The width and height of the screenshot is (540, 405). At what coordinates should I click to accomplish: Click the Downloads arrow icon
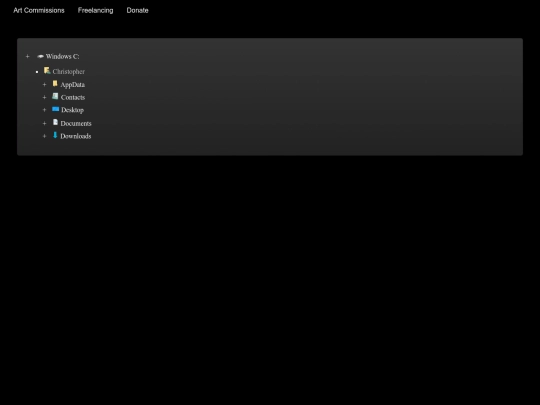click(55, 135)
